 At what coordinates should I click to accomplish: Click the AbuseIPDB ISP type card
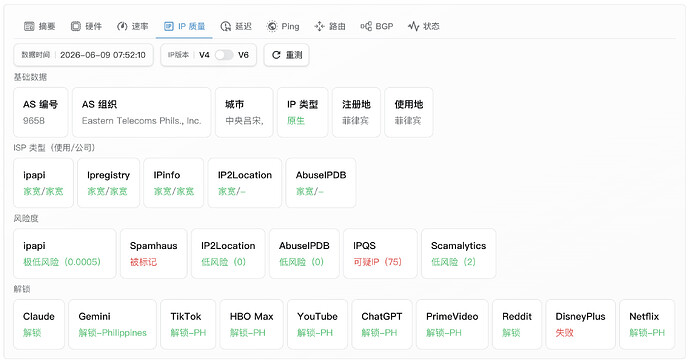click(321, 183)
